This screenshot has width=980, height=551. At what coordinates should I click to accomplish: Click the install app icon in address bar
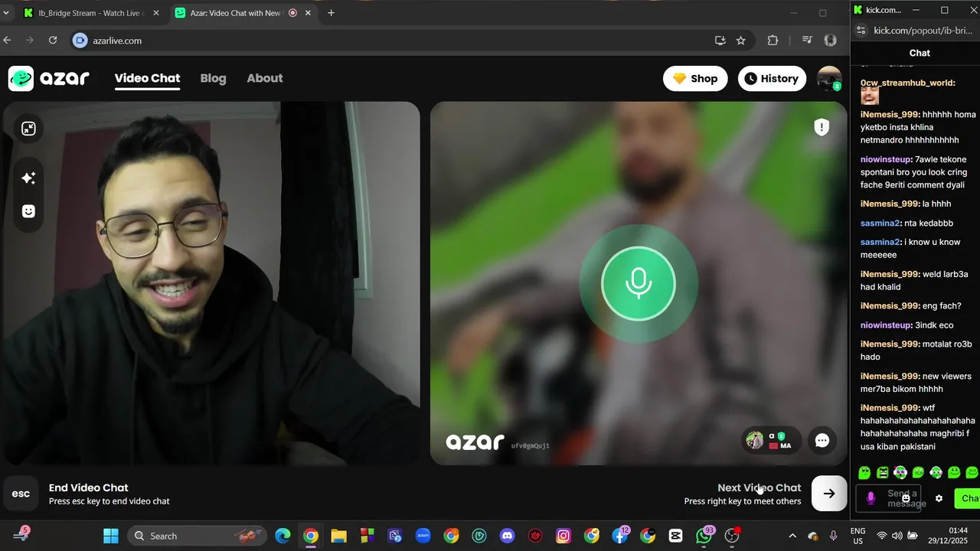(x=720, y=41)
